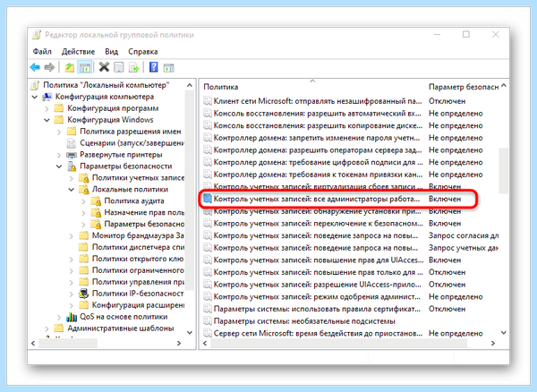Screen dimensions: 537x392
Task: Click the computer icon next to Конфигурация компьютера
Action: click(x=47, y=97)
